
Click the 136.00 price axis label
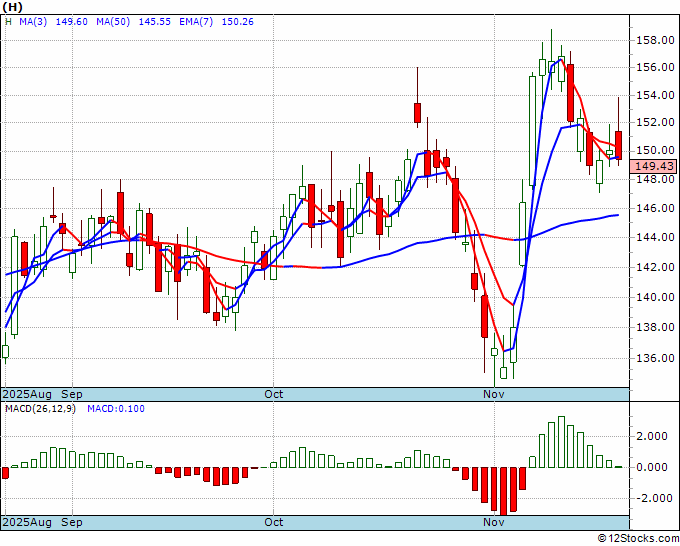click(x=655, y=358)
